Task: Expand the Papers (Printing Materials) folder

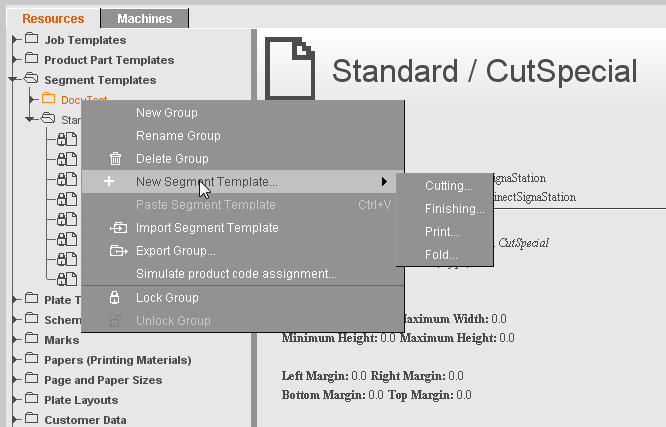Action: tap(15, 360)
